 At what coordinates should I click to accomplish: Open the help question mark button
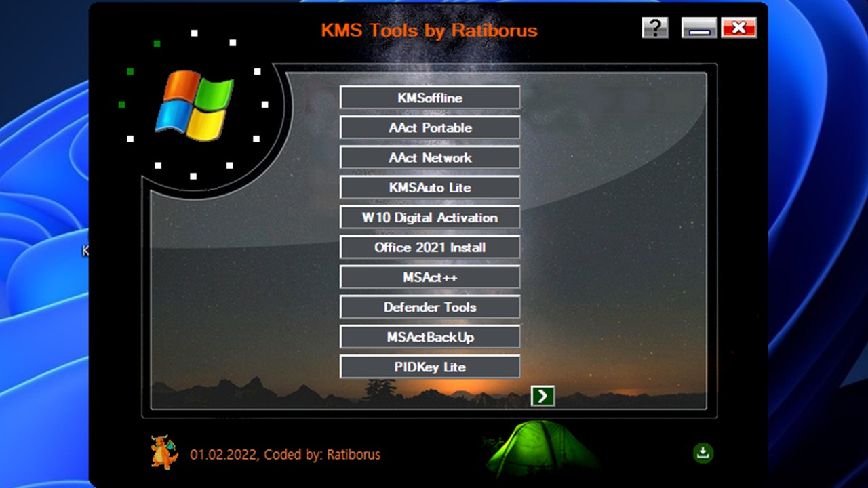tap(655, 28)
